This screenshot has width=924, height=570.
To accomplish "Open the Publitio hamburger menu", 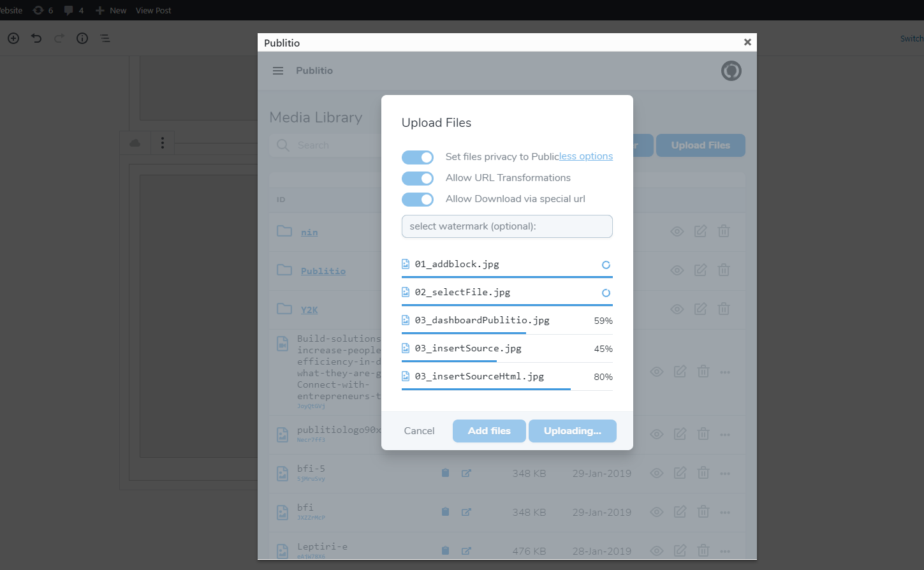I will click(278, 71).
